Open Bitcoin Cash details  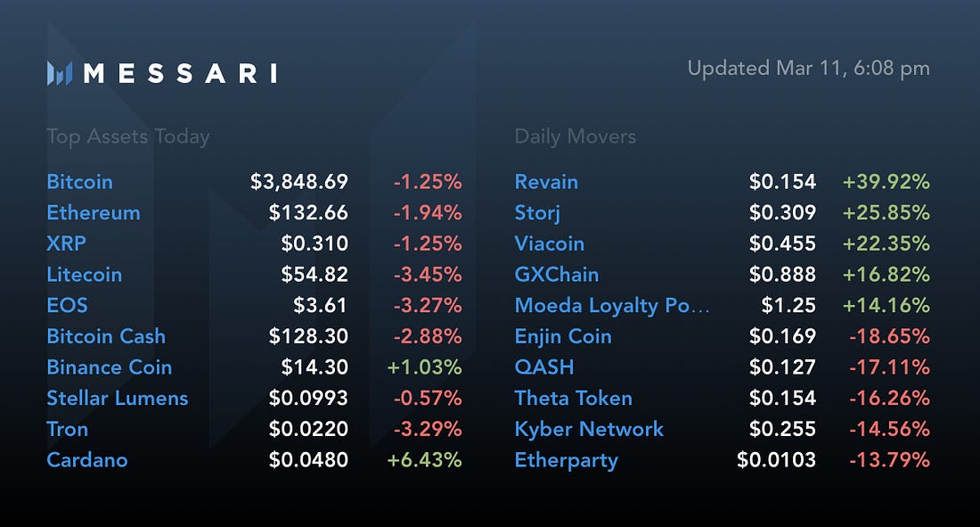(x=106, y=336)
